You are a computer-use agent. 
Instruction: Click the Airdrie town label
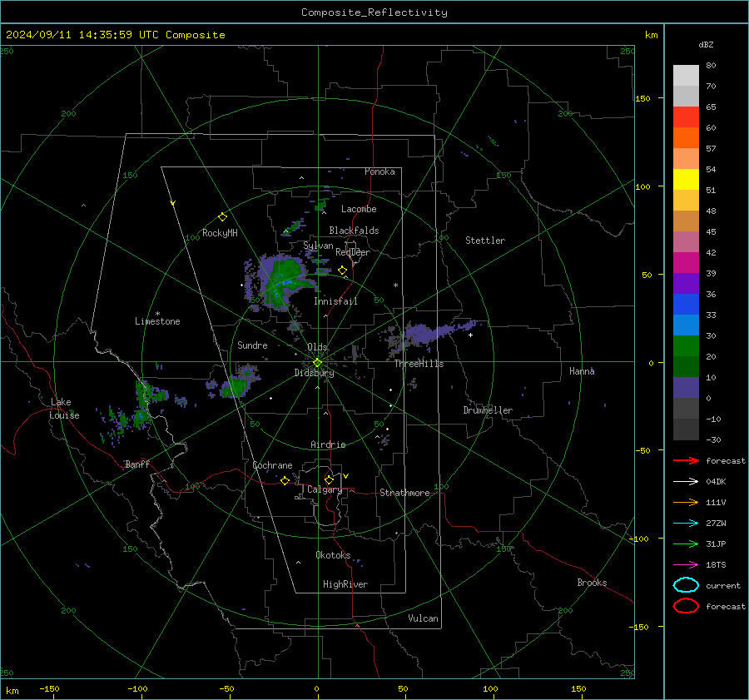pos(328,444)
